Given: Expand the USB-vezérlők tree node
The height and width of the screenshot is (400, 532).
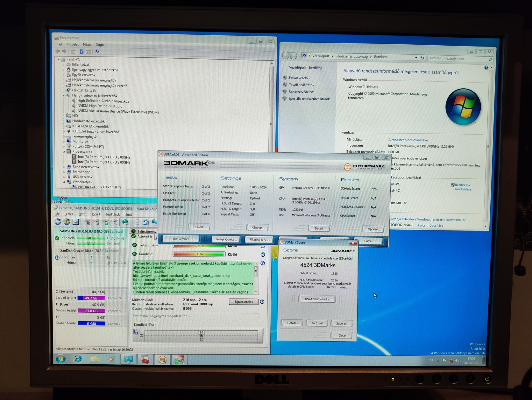Looking at the screenshot, I should pyautogui.click(x=64, y=177).
